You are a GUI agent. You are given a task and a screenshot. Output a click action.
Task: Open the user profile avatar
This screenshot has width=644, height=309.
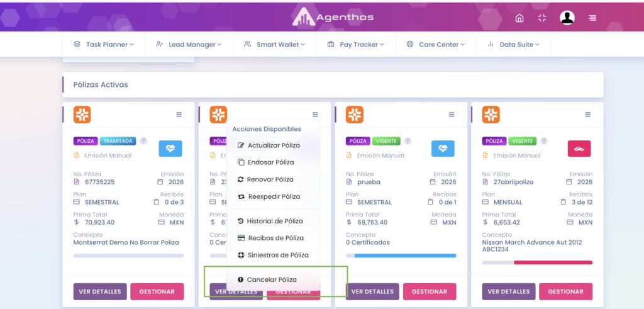click(x=567, y=18)
